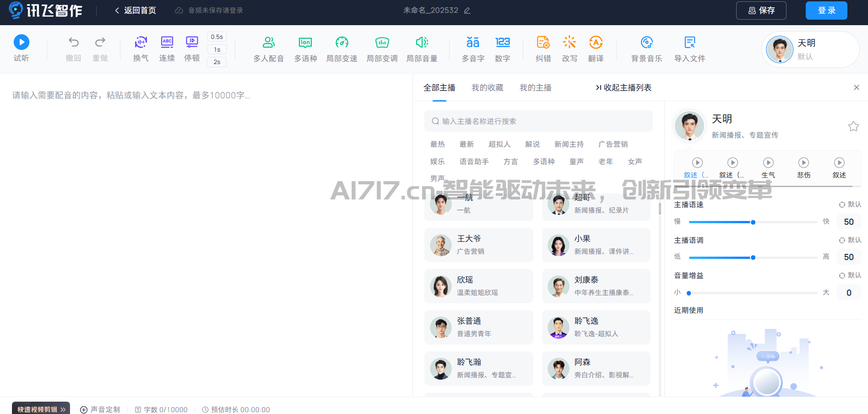The image size is (868, 414).
Task: Open 声音定制 voice customization
Action: (100, 409)
